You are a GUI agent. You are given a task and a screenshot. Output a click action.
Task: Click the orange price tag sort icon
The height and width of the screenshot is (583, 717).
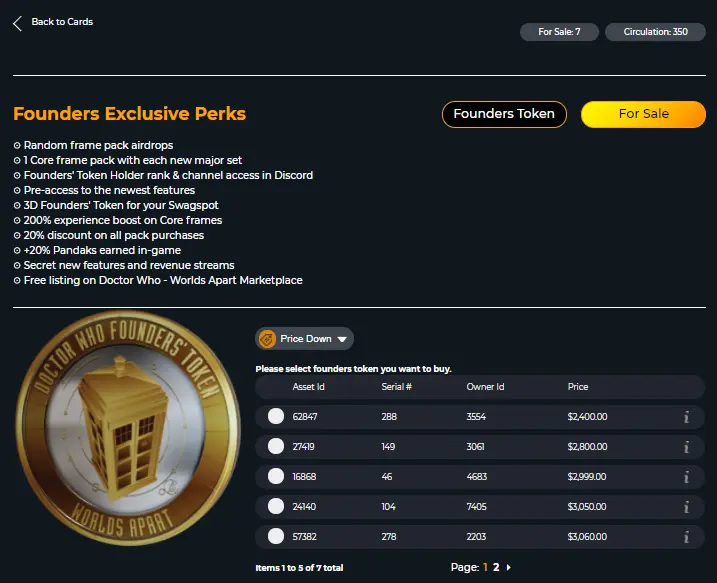pyautogui.click(x=267, y=339)
